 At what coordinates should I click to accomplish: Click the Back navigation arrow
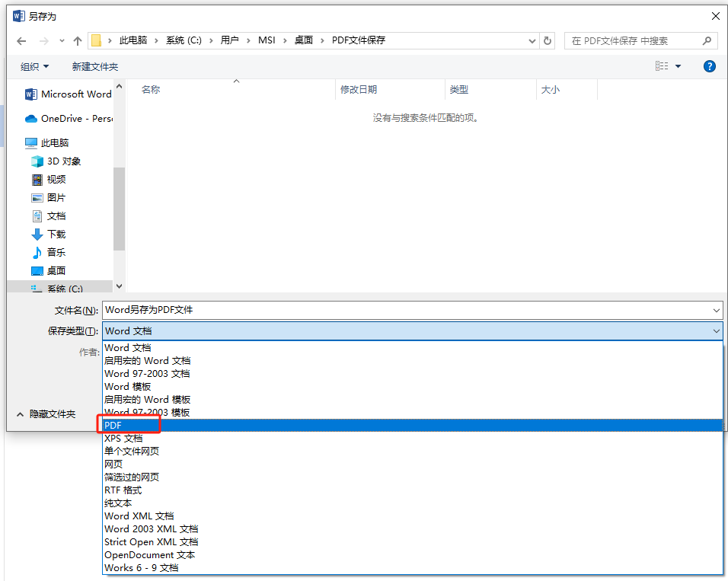21,40
